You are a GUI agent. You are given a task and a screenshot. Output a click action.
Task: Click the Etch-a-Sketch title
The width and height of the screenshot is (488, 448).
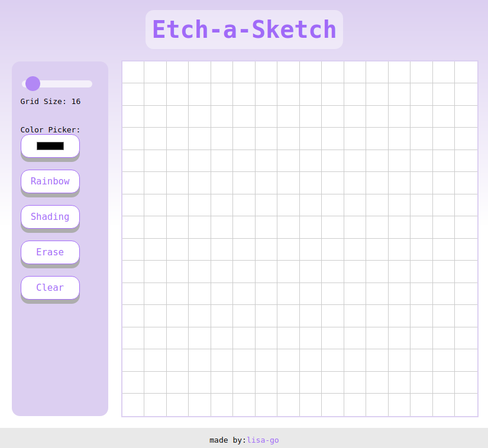coord(244,29)
